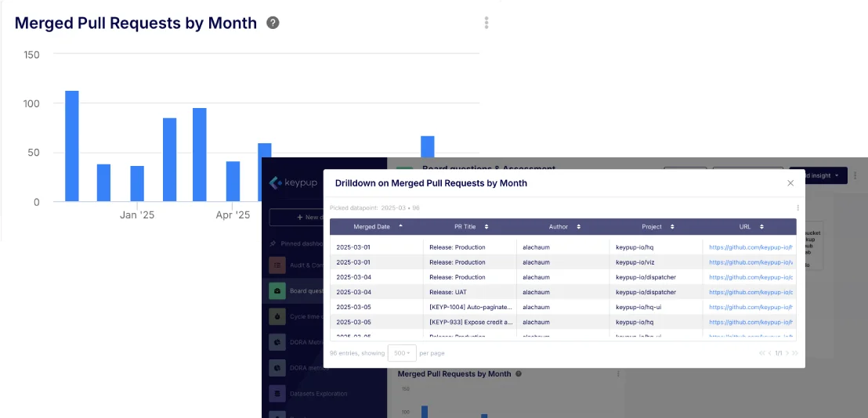Go to previous page of drilldown table
The height and width of the screenshot is (418, 868).
pos(769,353)
